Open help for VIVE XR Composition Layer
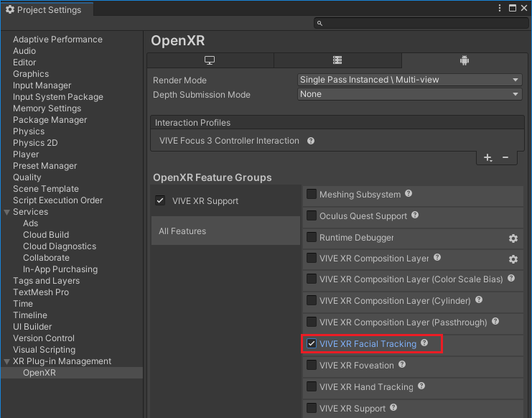532x418 pixels. (x=437, y=258)
